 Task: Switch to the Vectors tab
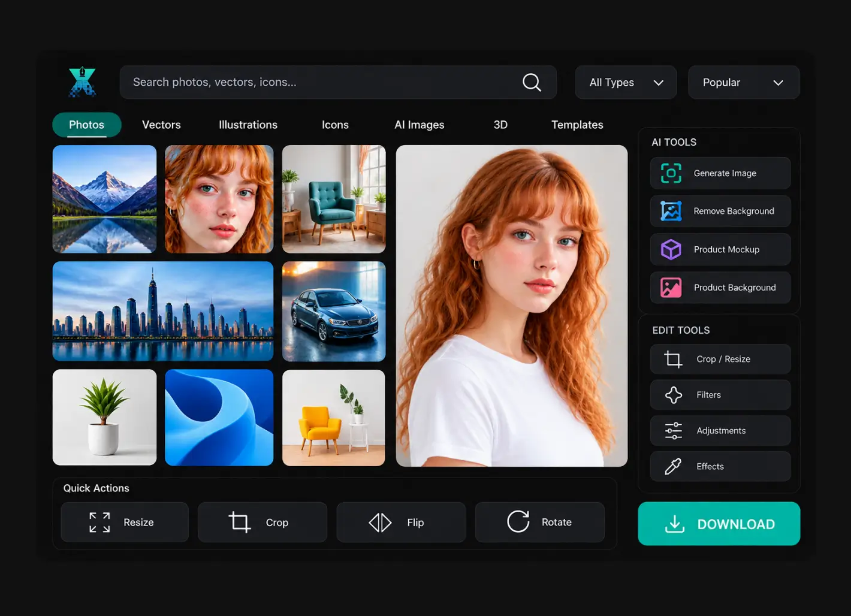click(161, 125)
